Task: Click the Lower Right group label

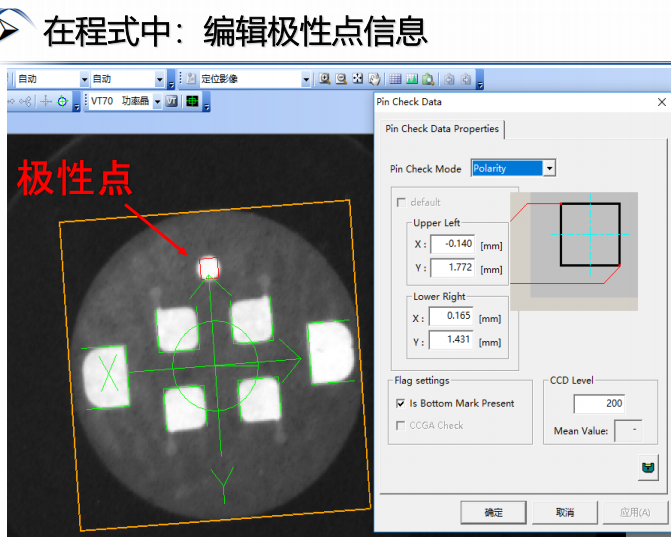Action: 439,297
